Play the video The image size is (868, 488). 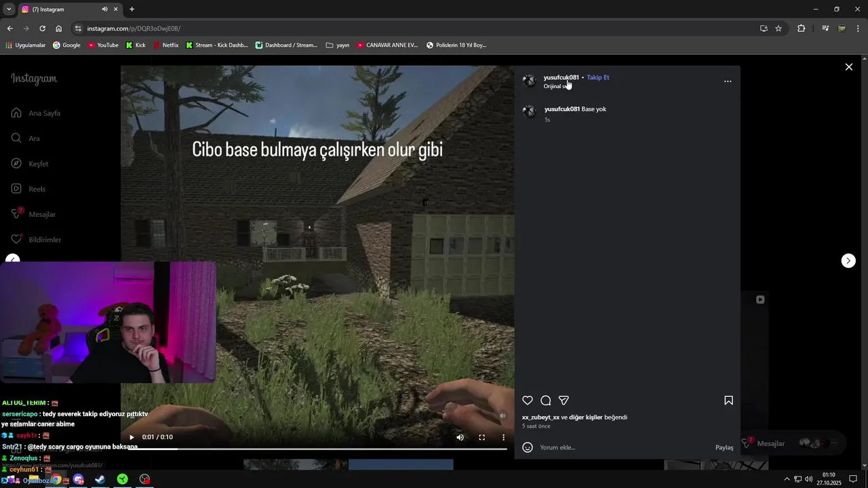point(132,437)
